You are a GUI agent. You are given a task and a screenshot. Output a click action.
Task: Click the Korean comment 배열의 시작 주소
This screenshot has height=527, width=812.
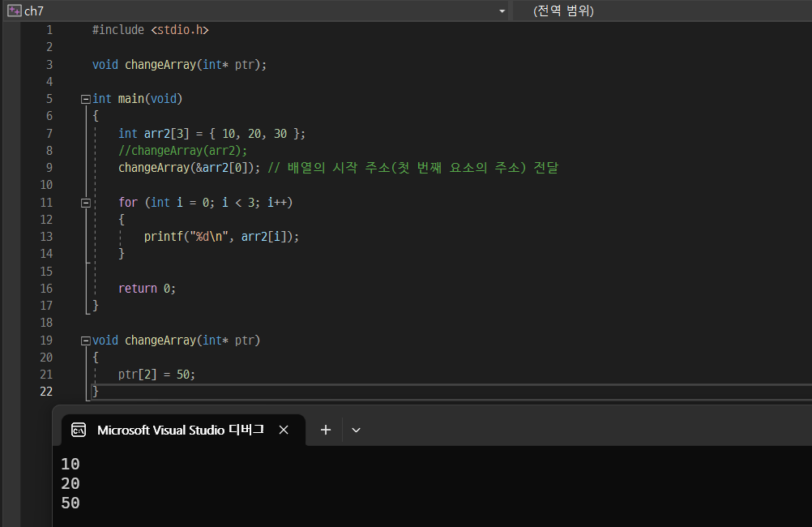(x=413, y=168)
